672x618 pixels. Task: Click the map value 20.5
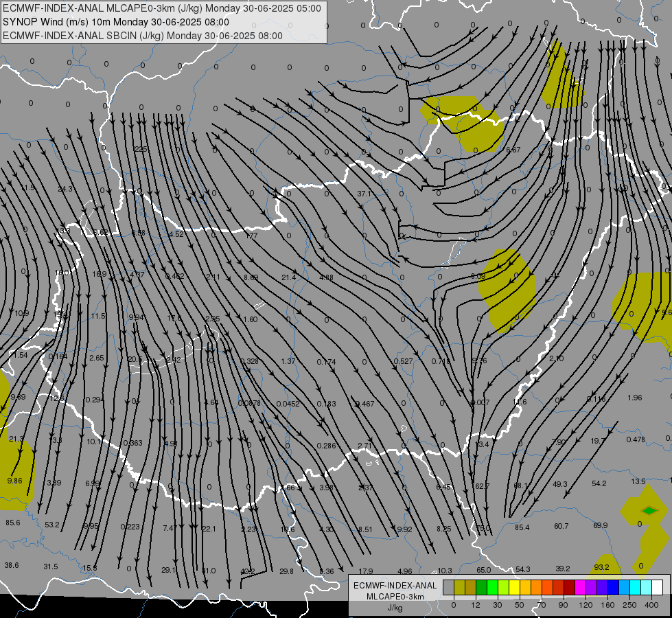click(x=135, y=359)
